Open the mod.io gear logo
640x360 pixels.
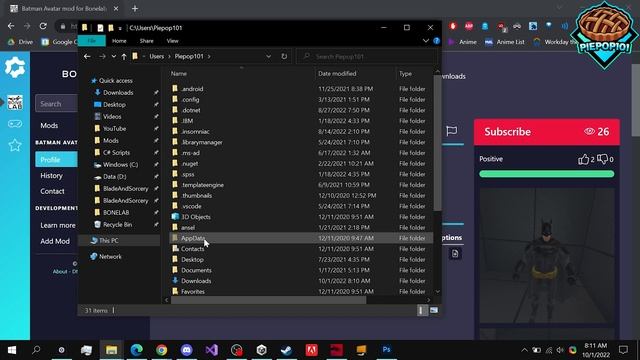pyautogui.click(x=15, y=67)
